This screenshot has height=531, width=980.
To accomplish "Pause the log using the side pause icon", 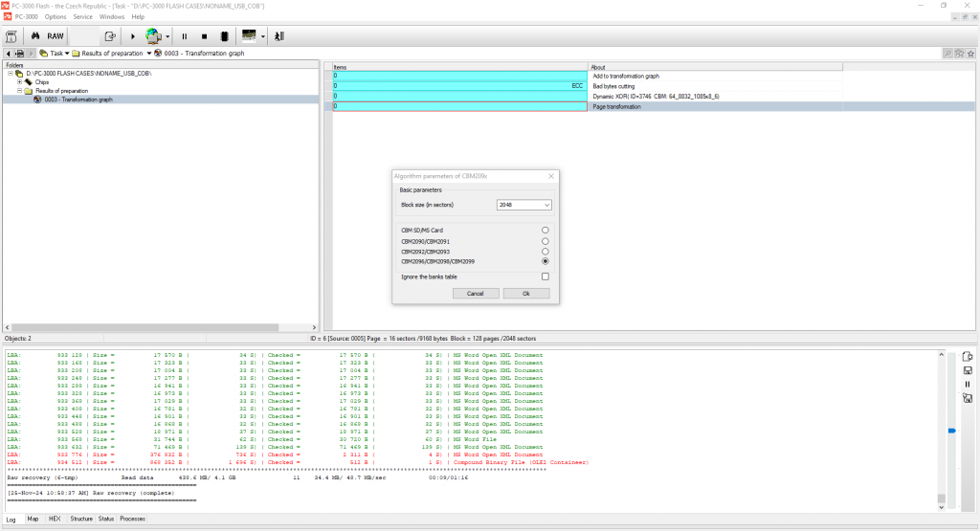I will point(968,384).
